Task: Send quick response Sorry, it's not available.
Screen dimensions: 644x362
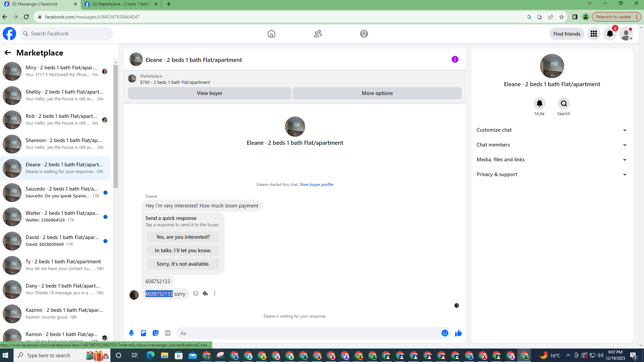Action: pyautogui.click(x=183, y=264)
